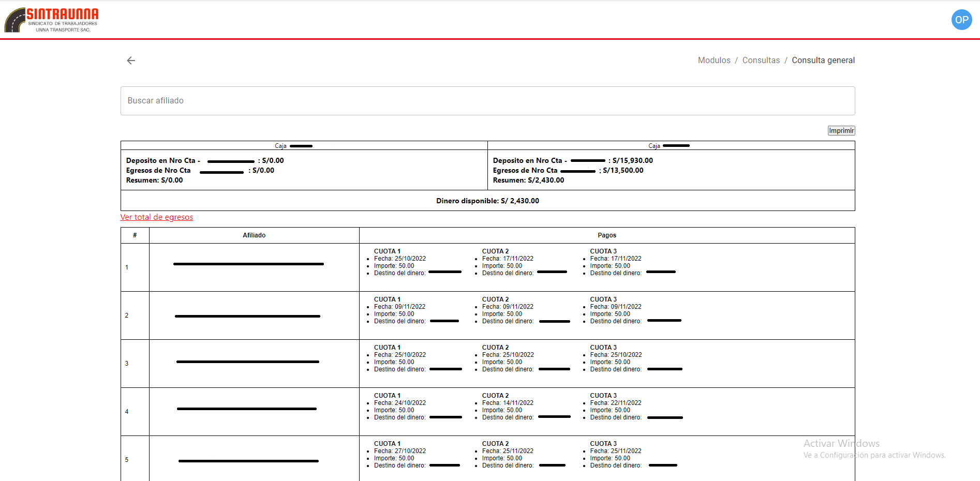Image resolution: width=980 pixels, height=481 pixels.
Task: Go back using the left arrow
Action: 131,61
